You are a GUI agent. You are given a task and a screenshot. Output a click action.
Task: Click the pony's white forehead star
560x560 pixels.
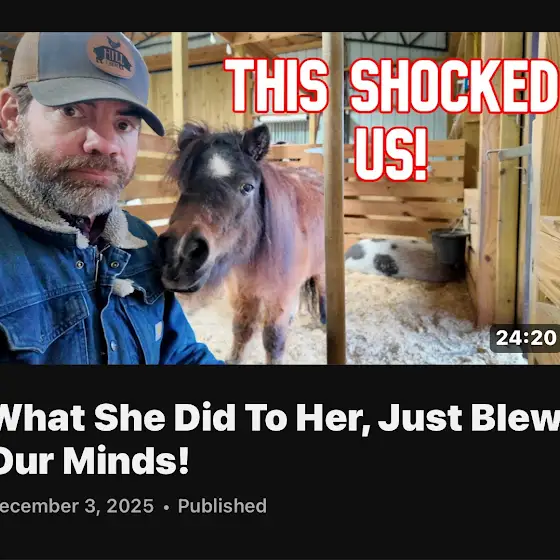coord(219,166)
